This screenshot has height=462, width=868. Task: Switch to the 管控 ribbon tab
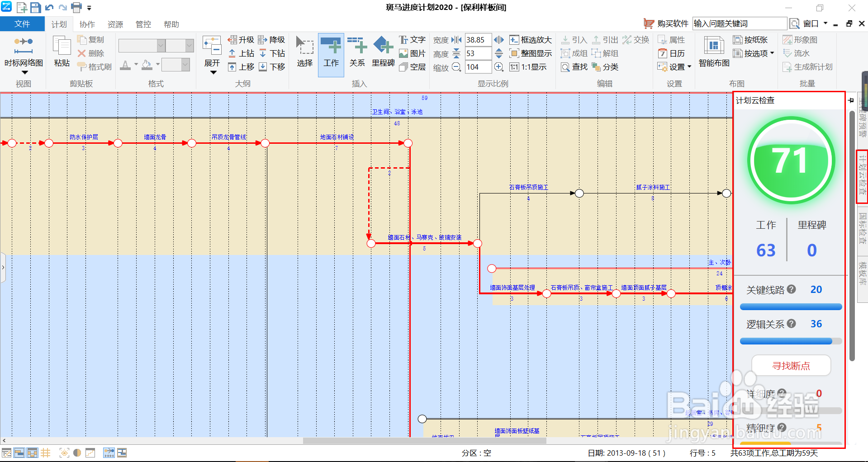[143, 24]
